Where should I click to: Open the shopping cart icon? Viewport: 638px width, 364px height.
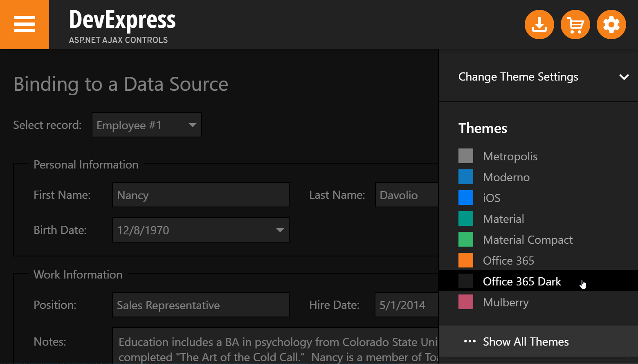(x=575, y=25)
